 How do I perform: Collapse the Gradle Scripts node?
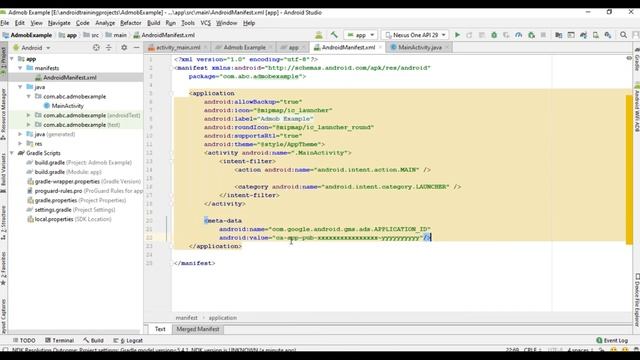[x=12, y=153]
